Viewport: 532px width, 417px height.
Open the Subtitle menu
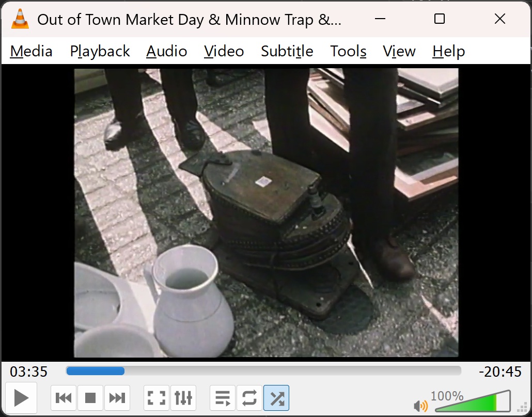coord(287,51)
